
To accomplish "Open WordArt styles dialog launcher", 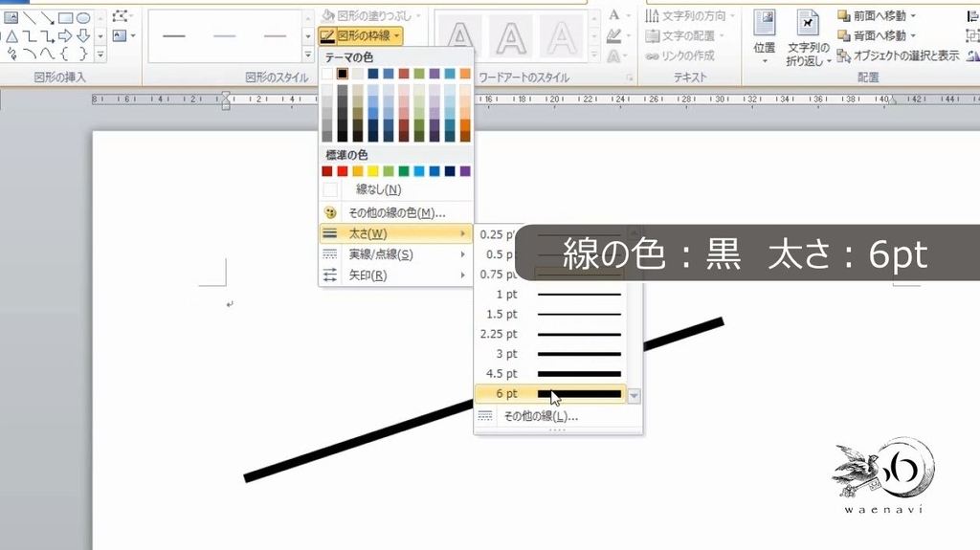I will 630,78.
